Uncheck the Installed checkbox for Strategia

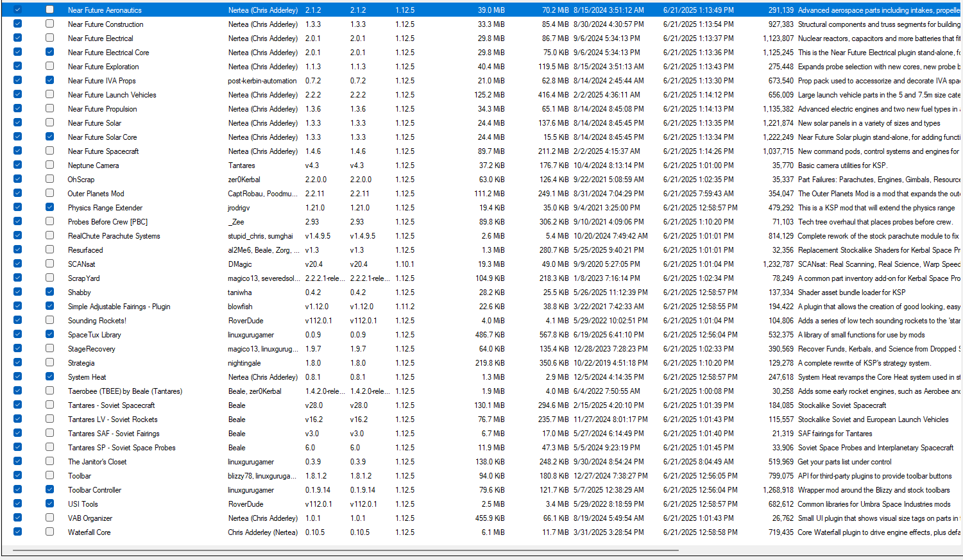pos(17,362)
